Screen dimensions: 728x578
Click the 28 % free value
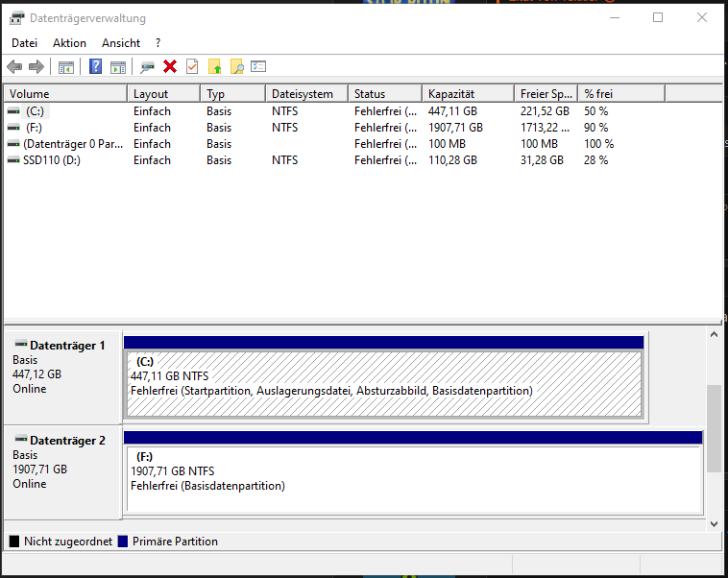596,160
